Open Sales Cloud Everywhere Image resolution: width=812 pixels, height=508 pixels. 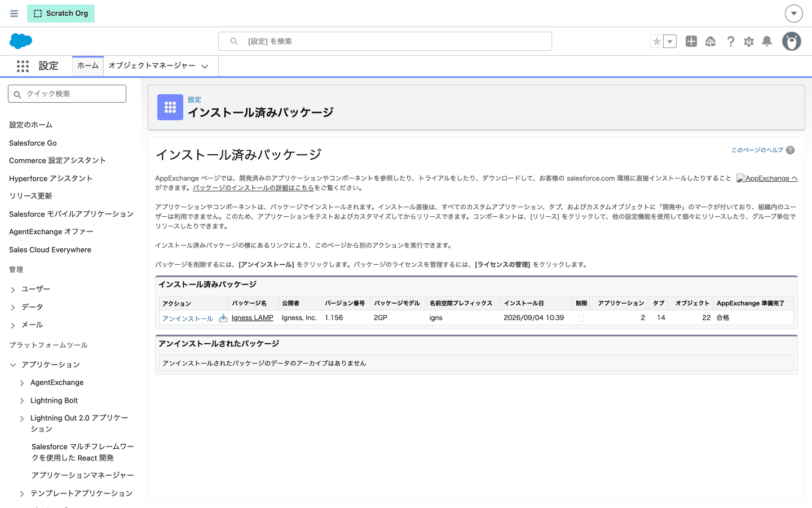point(50,249)
